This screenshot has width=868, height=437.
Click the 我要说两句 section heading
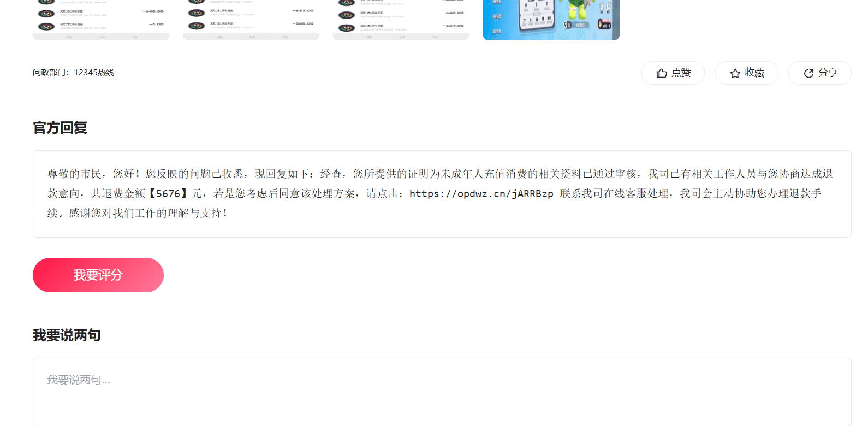pos(67,335)
